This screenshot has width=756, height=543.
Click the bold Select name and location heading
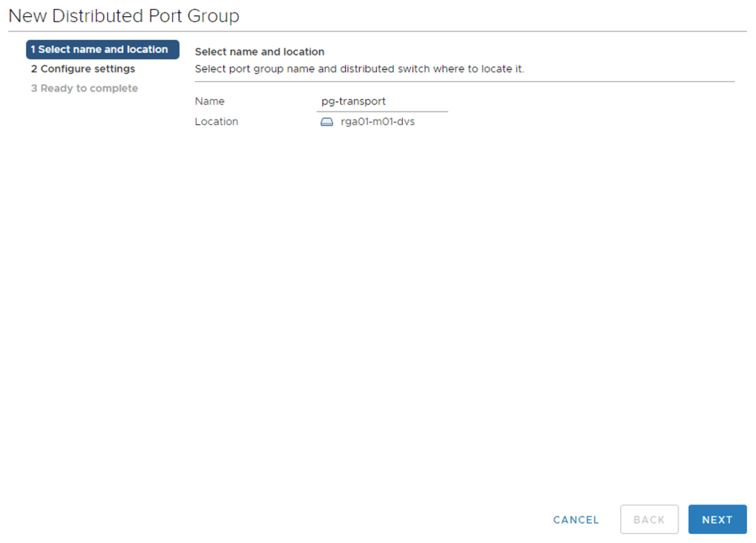(x=259, y=52)
